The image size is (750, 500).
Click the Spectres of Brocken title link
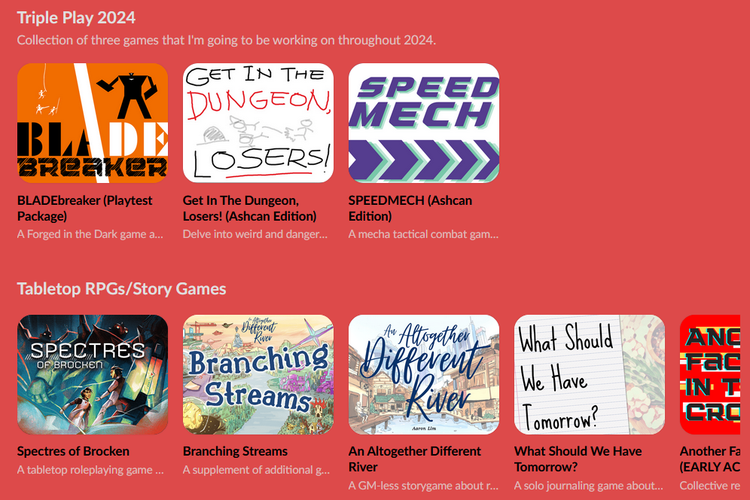(x=73, y=451)
